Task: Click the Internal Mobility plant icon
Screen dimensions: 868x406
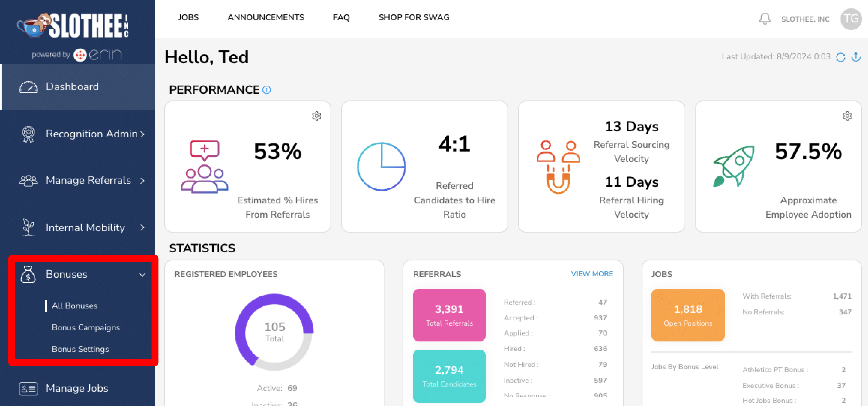Action: [x=28, y=227]
